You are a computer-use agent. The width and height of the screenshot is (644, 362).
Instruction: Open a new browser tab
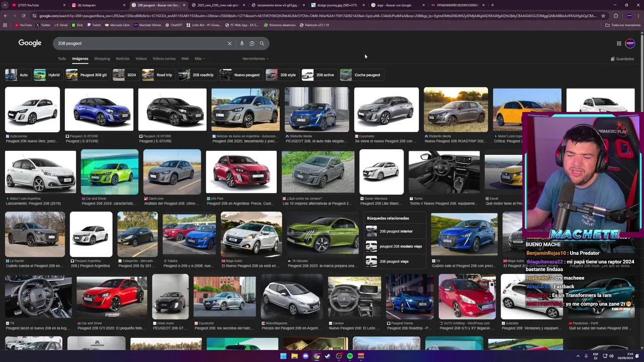coord(492,5)
